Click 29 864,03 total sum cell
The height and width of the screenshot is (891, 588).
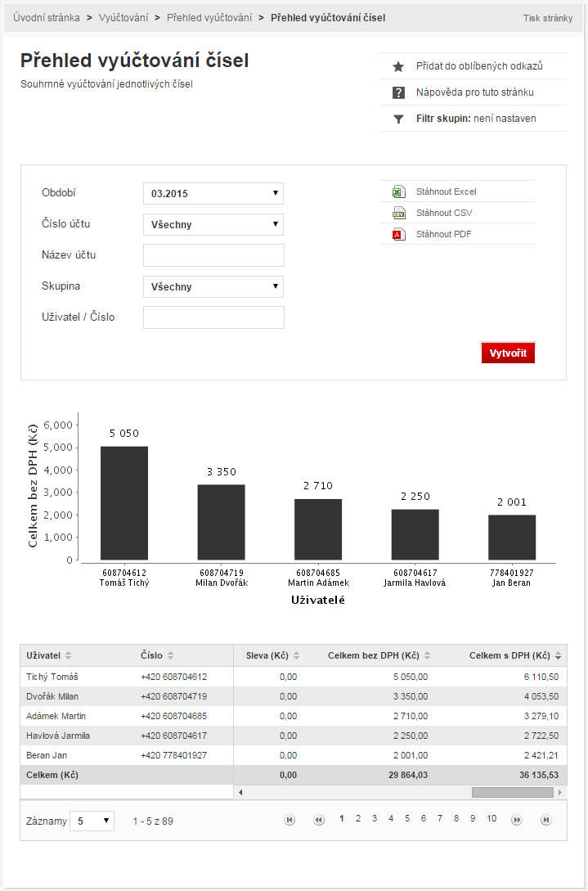click(408, 775)
